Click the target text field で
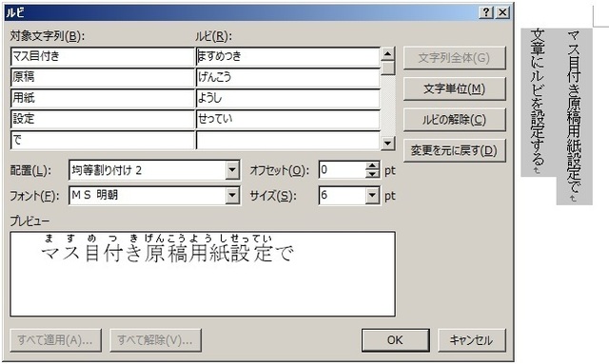Screen dimensions: 609x364 (102, 140)
